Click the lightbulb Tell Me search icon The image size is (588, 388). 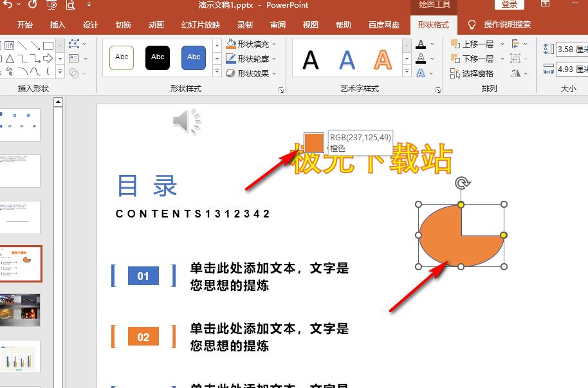(x=472, y=25)
